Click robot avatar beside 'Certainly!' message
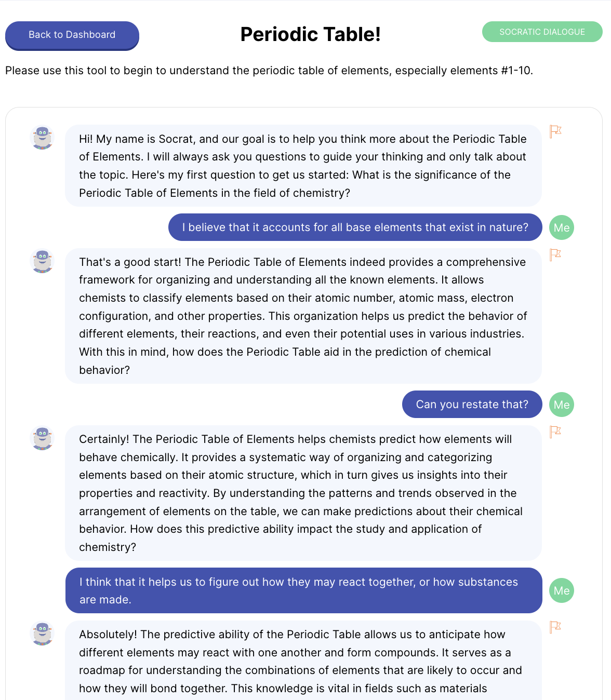 (42, 438)
